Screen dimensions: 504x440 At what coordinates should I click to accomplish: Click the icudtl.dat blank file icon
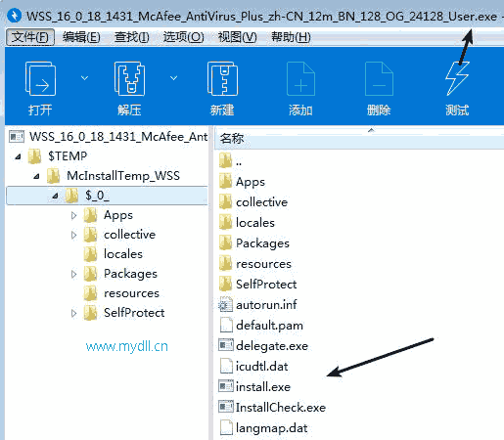point(226,366)
